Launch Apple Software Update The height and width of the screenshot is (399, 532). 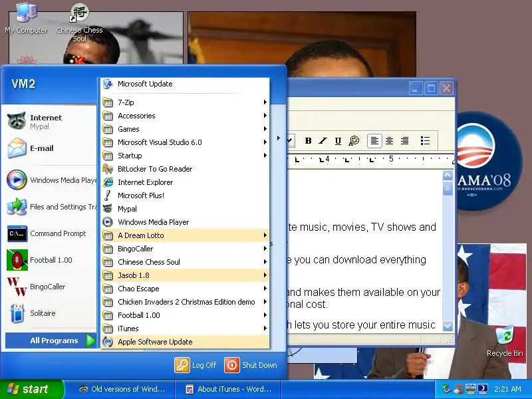tap(186, 342)
